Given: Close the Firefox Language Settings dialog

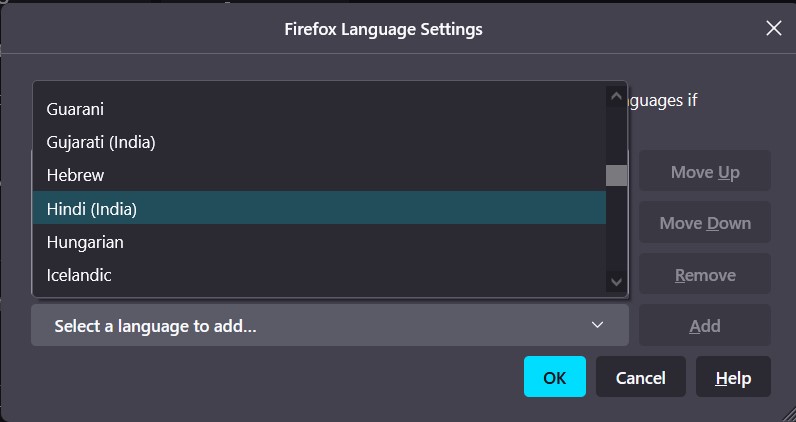Looking at the screenshot, I should tap(773, 28).
